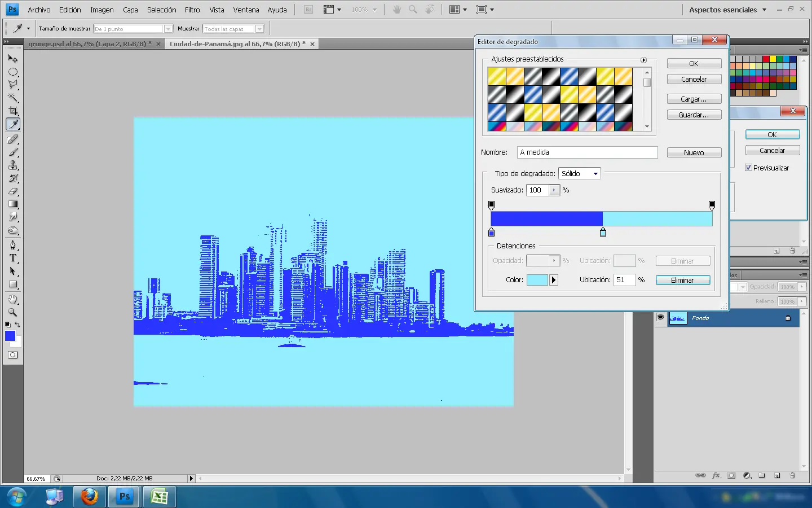812x508 pixels.
Task: Click the light blue Color stop swatch
Action: 537,280
